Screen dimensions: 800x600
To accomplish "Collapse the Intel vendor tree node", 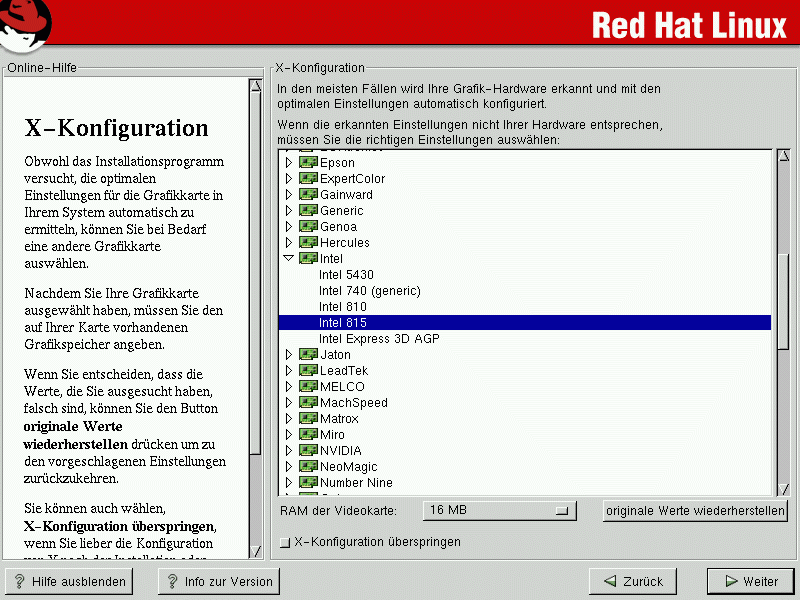I will tap(289, 259).
